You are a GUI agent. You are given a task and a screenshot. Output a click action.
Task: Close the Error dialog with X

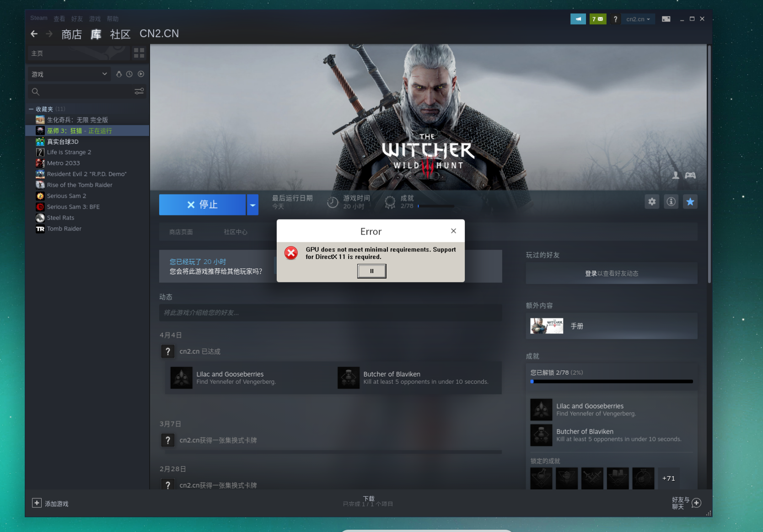point(453,231)
